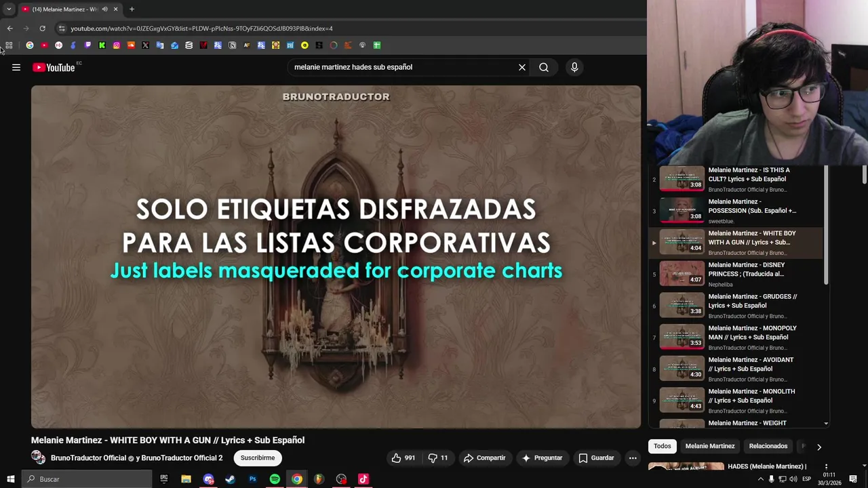
Task: Play GRUDGES playlist item
Action: [736, 306]
